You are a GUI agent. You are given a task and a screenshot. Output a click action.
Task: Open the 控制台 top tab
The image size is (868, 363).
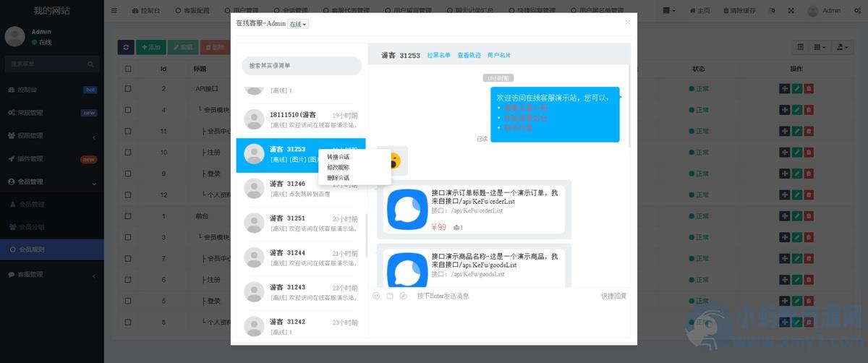click(x=146, y=11)
